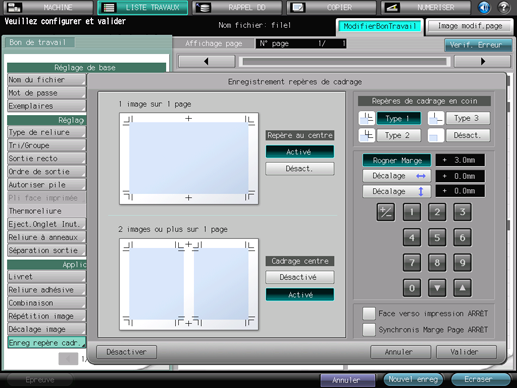The height and width of the screenshot is (388, 517).
Task: Open the help question mark icon
Action: click(504, 7)
